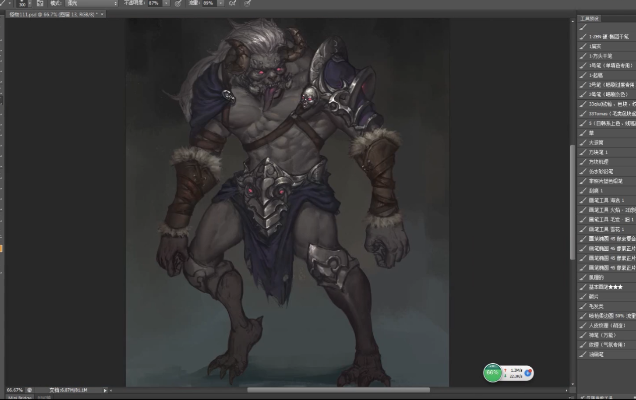Click the green 66% floating widget circle

492,373
